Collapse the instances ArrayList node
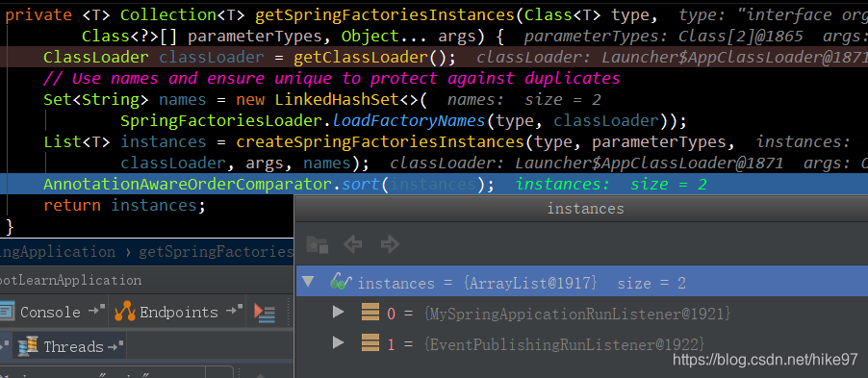The height and width of the screenshot is (378, 868). point(308,282)
